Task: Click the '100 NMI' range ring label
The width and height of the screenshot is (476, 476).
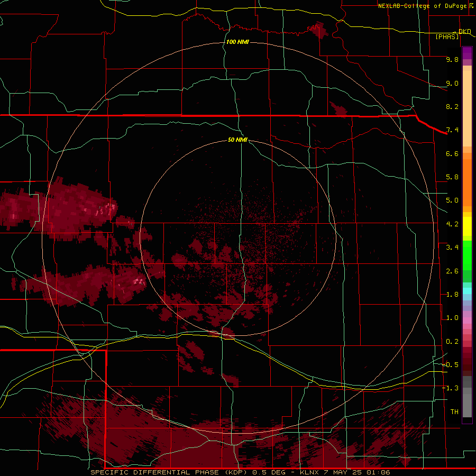Action: click(237, 42)
